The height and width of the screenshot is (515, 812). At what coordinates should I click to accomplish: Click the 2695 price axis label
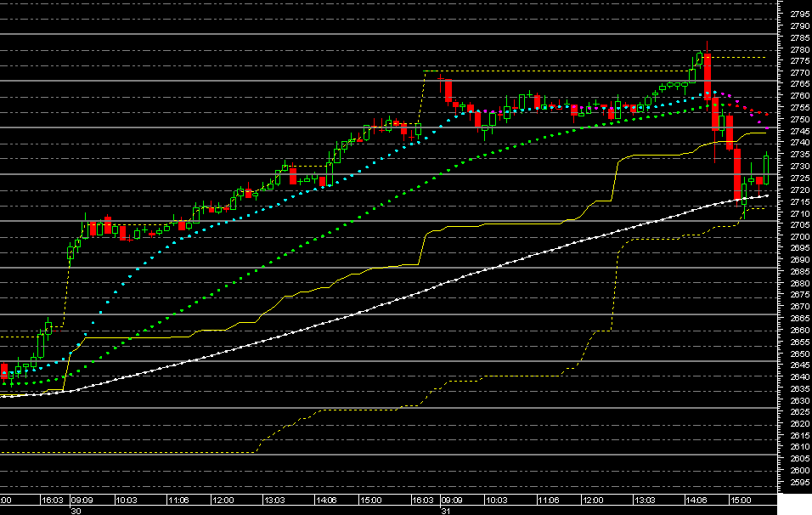pos(800,247)
